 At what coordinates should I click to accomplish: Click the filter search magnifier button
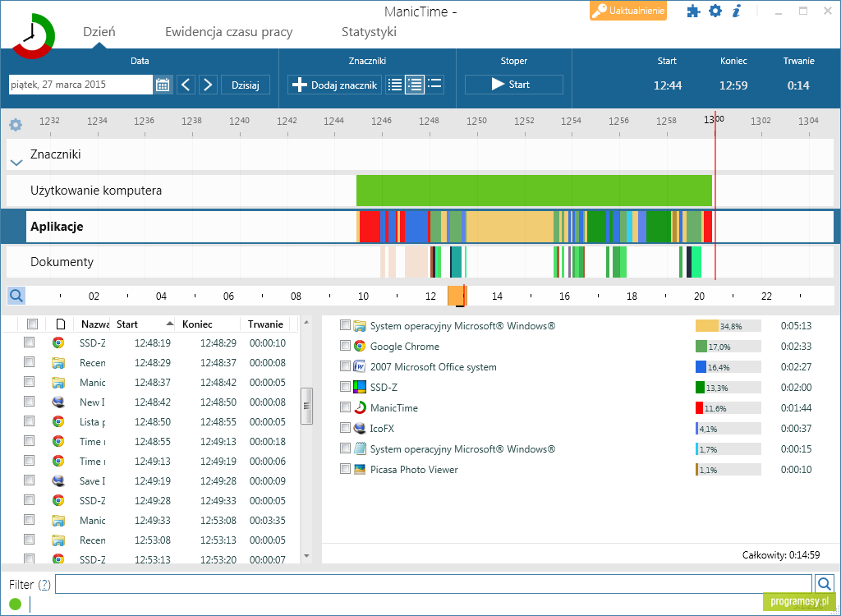click(825, 583)
